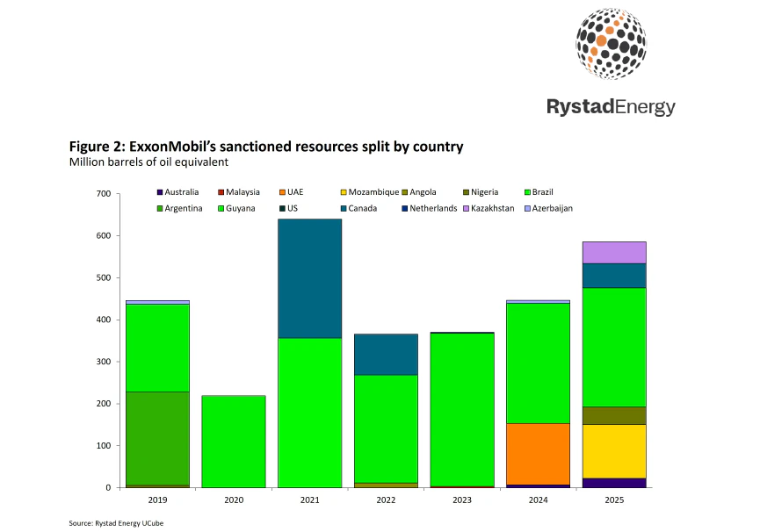Click the 2023 x-axis label

point(462,500)
